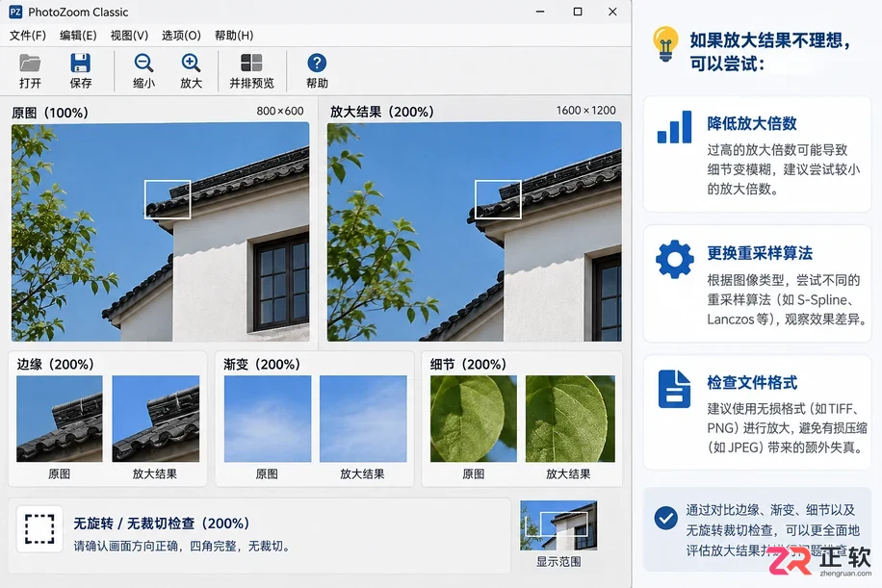882x588 pixels.
Task: Click the 帮助 question mark icon
Action: (x=317, y=63)
